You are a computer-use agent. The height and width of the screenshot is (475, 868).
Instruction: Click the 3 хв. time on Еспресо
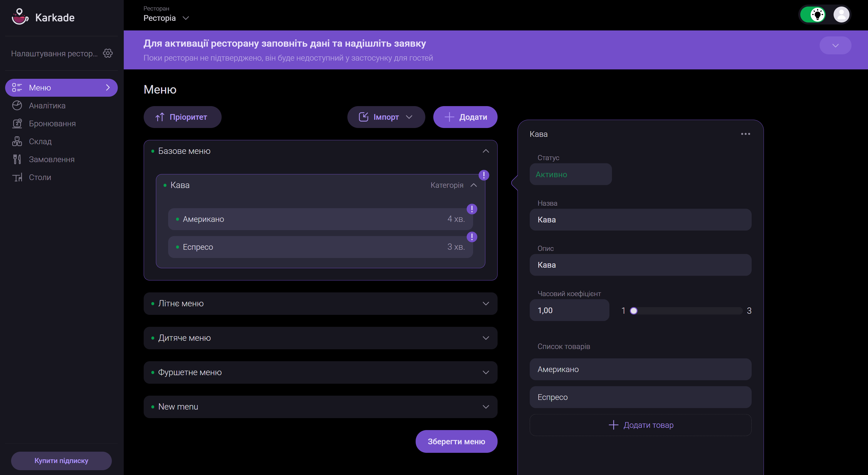coord(456,247)
